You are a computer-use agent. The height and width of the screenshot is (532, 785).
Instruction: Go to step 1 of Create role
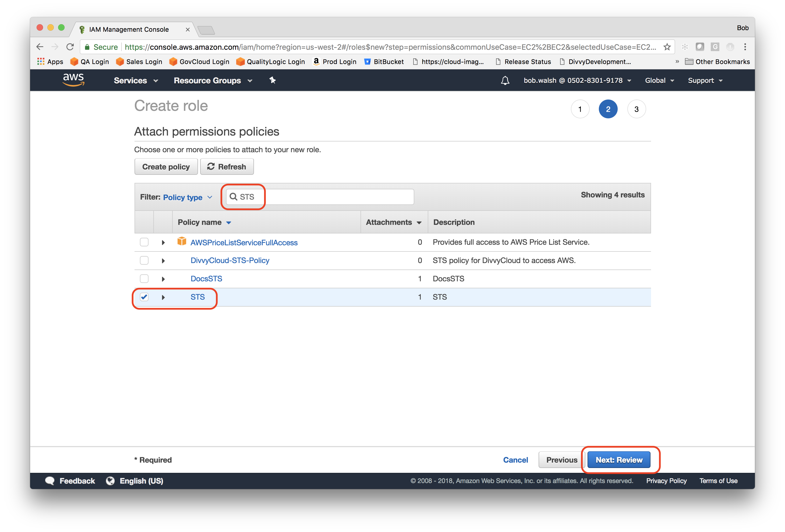(580, 109)
